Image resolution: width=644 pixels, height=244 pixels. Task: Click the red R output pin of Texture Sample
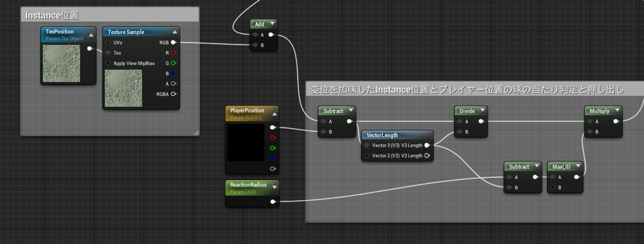click(x=173, y=53)
